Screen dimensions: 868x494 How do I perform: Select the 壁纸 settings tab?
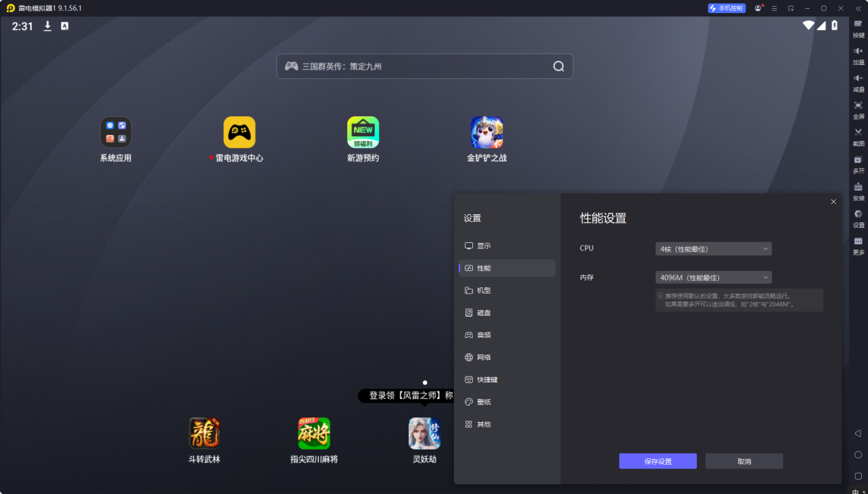coord(507,402)
